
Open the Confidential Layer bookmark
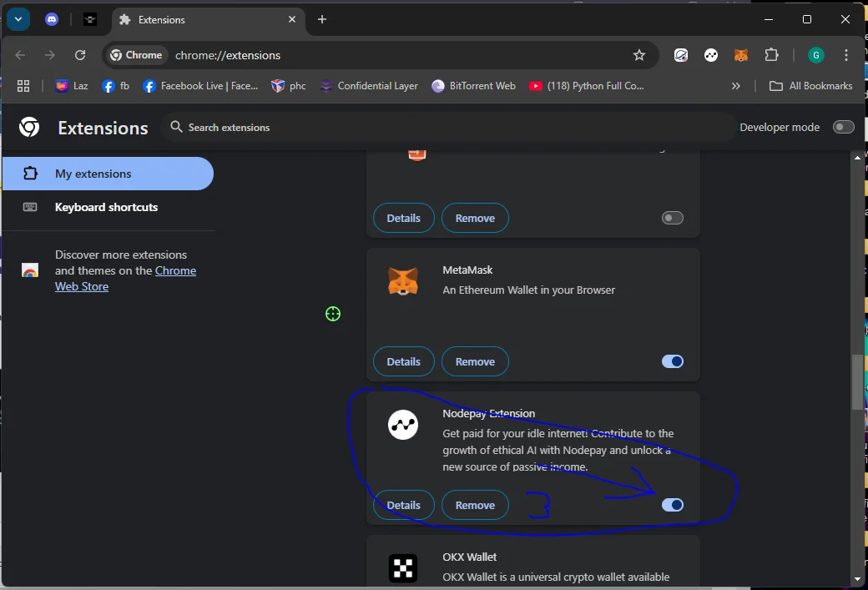[369, 86]
